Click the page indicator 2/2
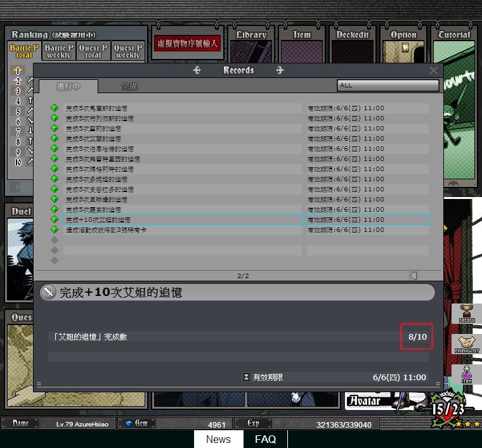This screenshot has height=448, width=482. 243,276
